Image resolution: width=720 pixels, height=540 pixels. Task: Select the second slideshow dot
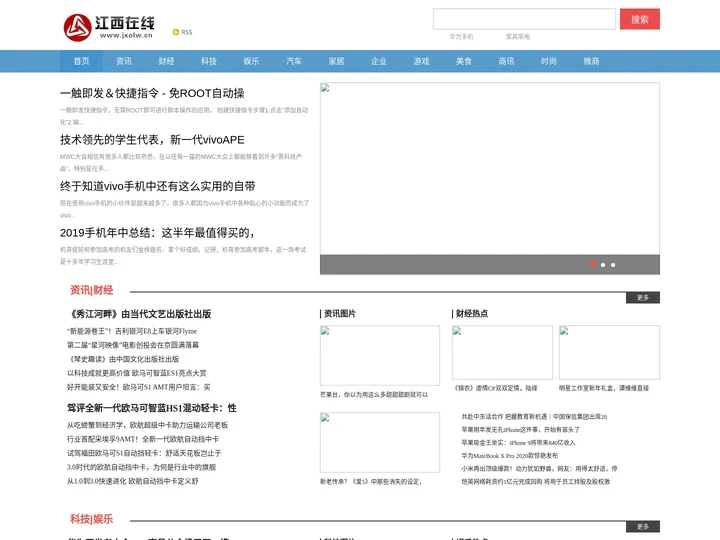click(x=603, y=265)
